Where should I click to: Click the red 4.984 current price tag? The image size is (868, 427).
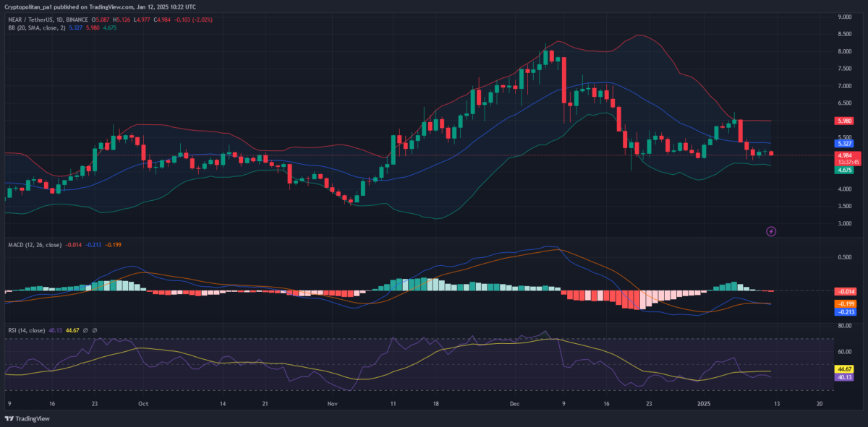pos(843,155)
